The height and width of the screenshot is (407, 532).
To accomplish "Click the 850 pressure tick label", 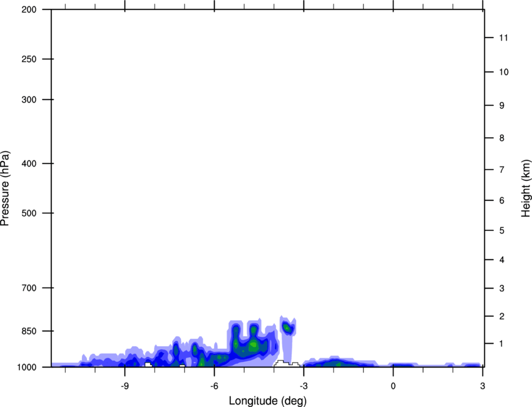I will (x=29, y=331).
